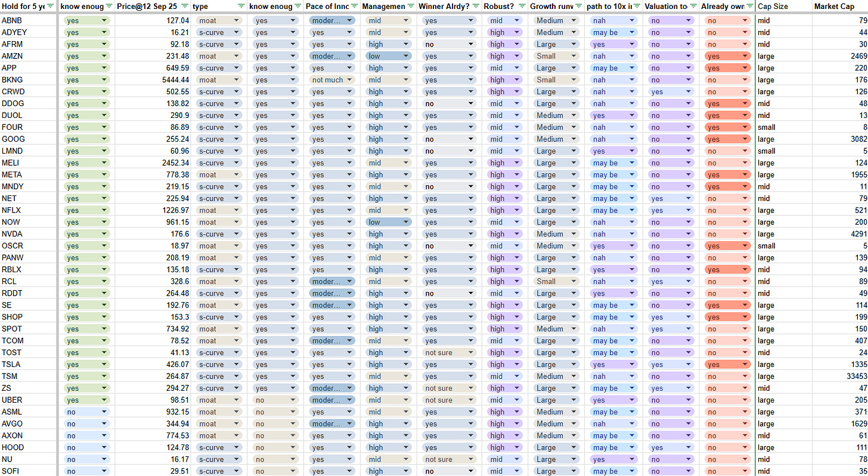Select ticker cell 'MELI'
The width and height of the screenshot is (868, 476).
[29, 163]
